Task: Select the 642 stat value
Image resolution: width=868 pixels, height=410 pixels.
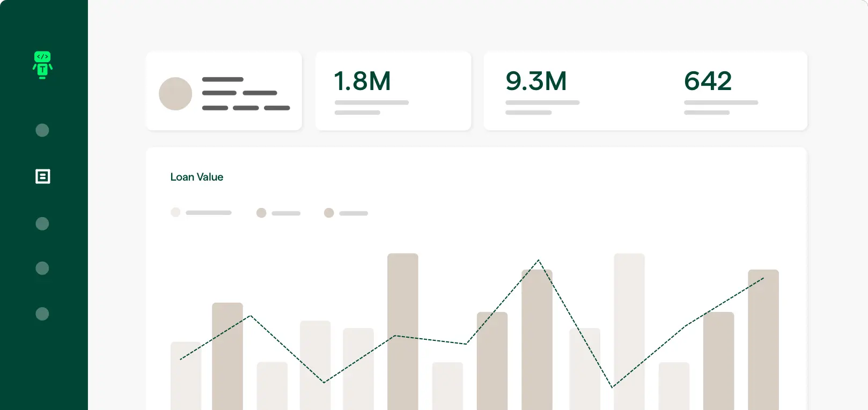Action: pos(708,81)
